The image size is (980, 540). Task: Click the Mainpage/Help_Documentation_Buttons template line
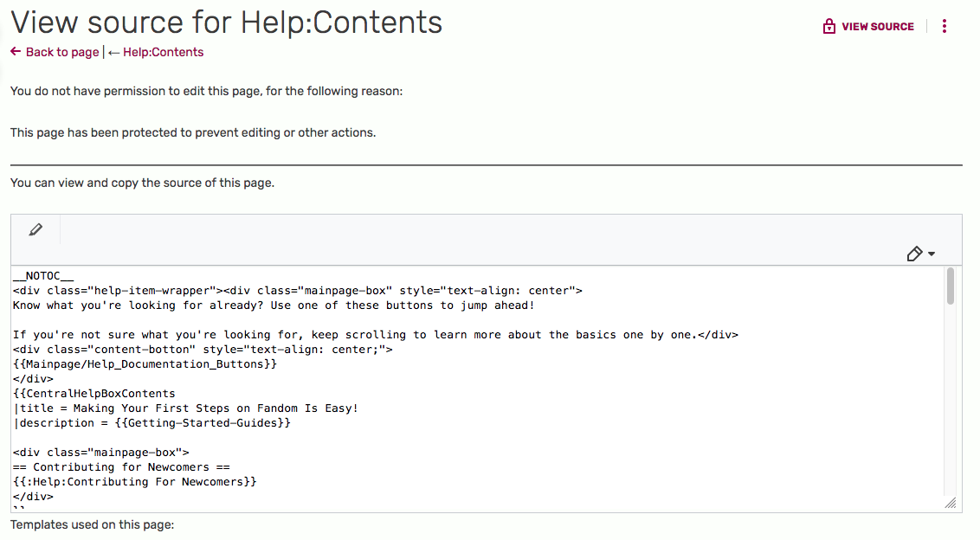[x=145, y=364]
